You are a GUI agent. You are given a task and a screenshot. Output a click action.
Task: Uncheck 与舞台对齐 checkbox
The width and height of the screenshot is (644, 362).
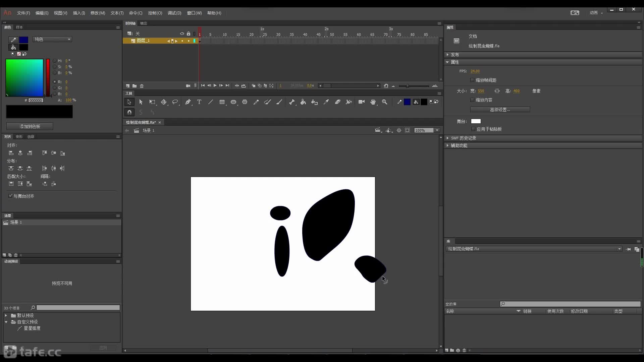coord(10,196)
